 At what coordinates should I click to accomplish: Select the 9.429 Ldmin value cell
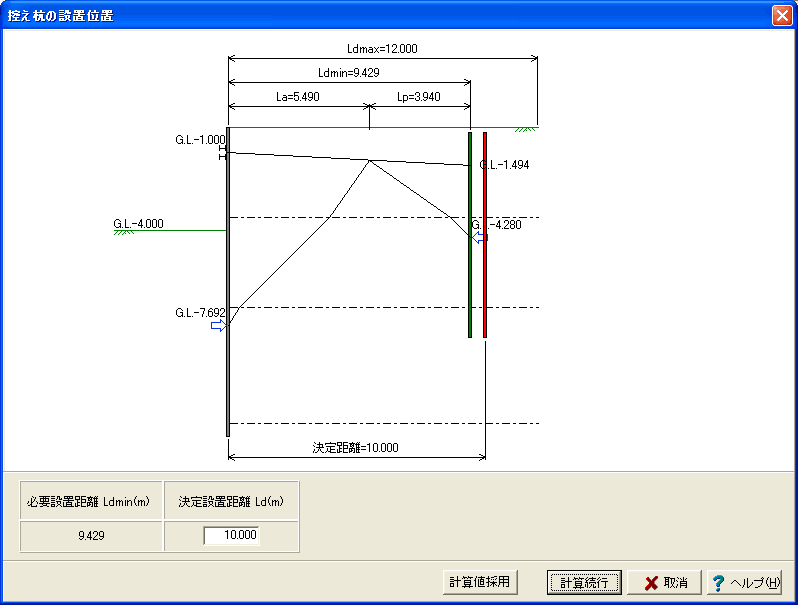[x=91, y=536]
